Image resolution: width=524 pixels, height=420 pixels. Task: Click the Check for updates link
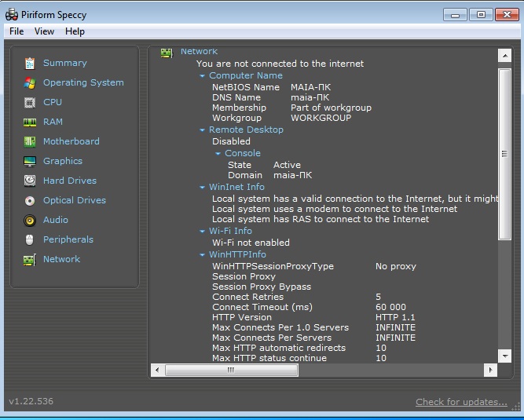click(461, 402)
